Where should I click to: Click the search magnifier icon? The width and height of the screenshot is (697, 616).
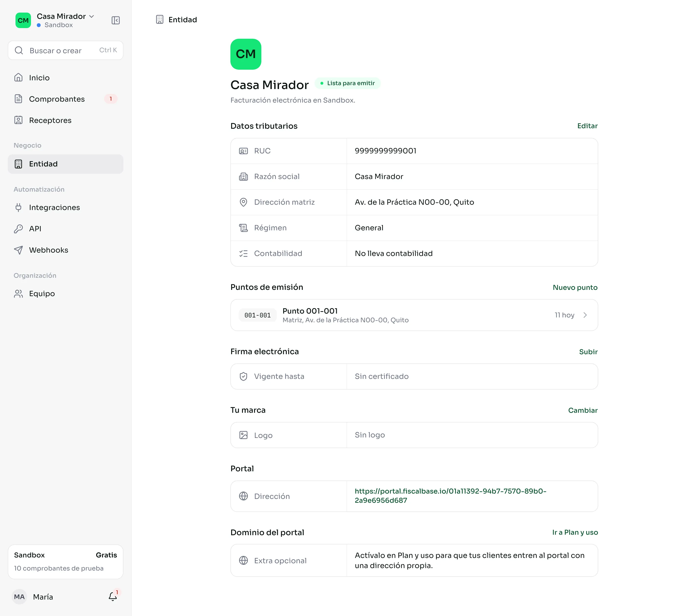[19, 51]
